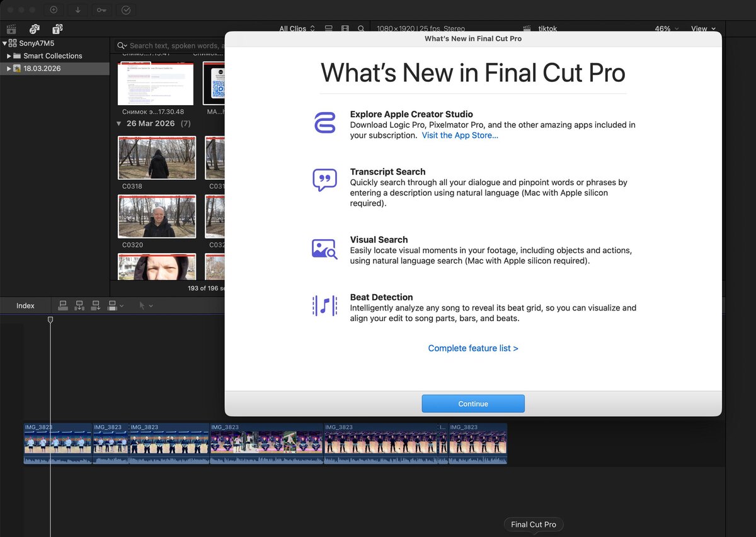Select the first IMG_3823 timeline clip
756x537 pixels.
(57, 443)
